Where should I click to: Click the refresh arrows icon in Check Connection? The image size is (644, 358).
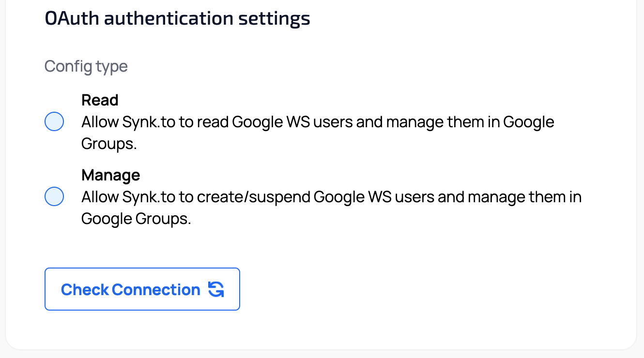click(216, 289)
